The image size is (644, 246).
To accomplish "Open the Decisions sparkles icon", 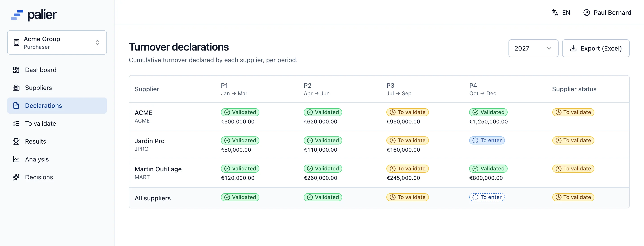I will click(x=16, y=177).
